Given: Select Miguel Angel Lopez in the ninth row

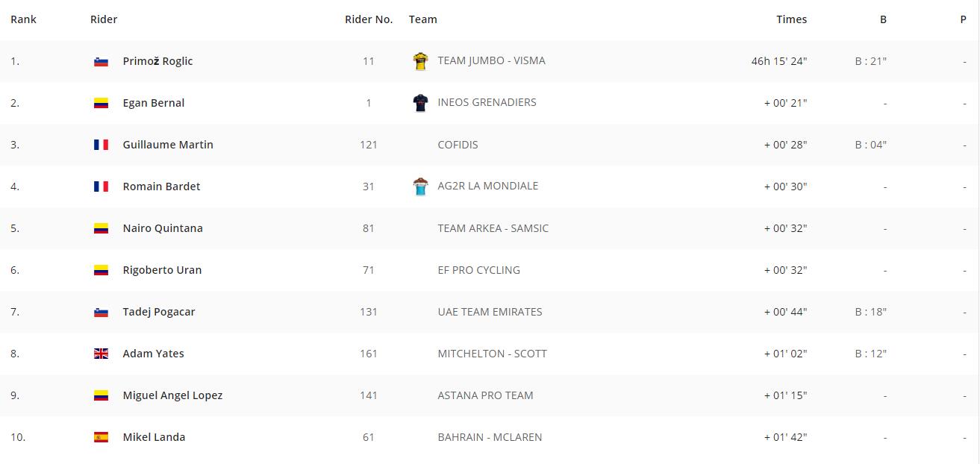Looking at the screenshot, I should pyautogui.click(x=172, y=395).
